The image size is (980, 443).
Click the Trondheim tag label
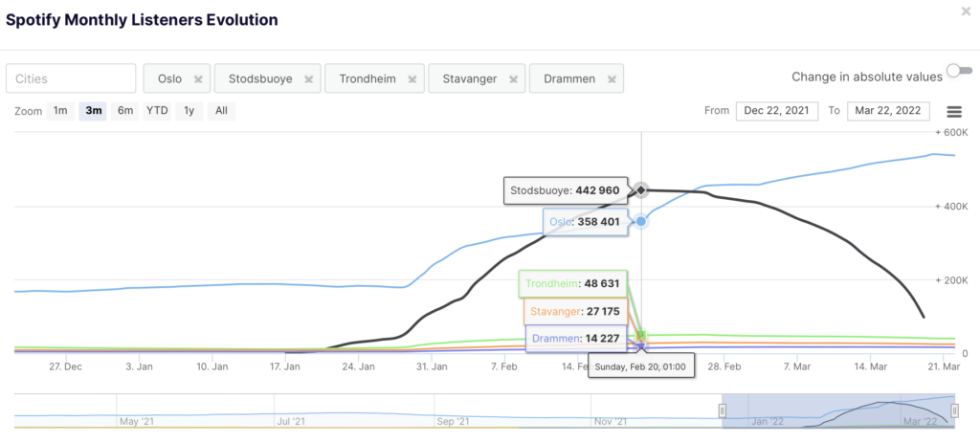(368, 79)
